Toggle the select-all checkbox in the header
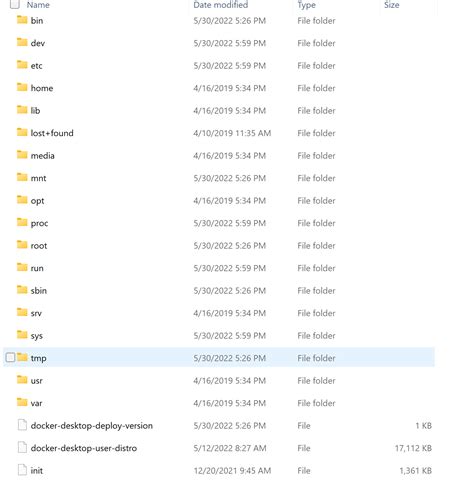 pyautogui.click(x=15, y=4)
